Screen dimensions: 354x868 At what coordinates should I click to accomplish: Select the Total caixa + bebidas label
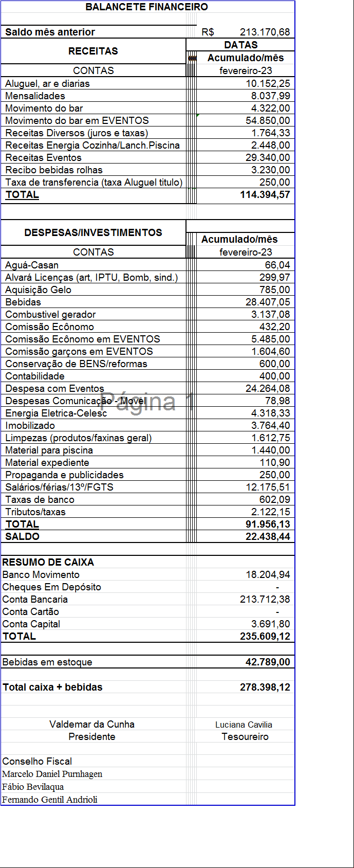(52, 687)
